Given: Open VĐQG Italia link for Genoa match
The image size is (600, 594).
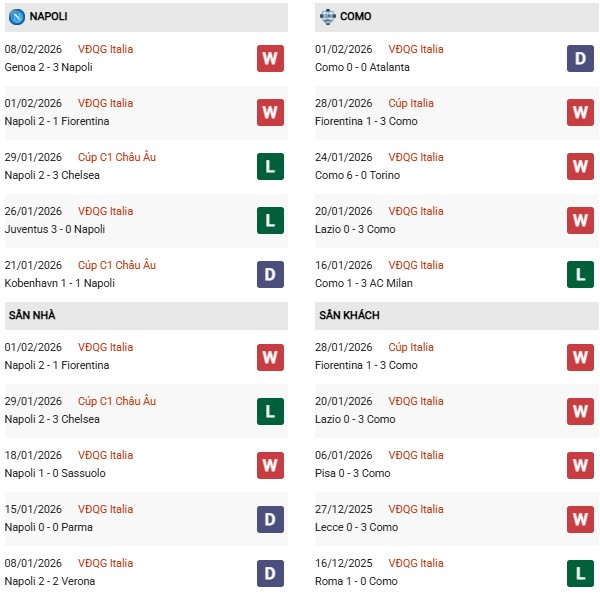Looking at the screenshot, I should click(x=105, y=49).
